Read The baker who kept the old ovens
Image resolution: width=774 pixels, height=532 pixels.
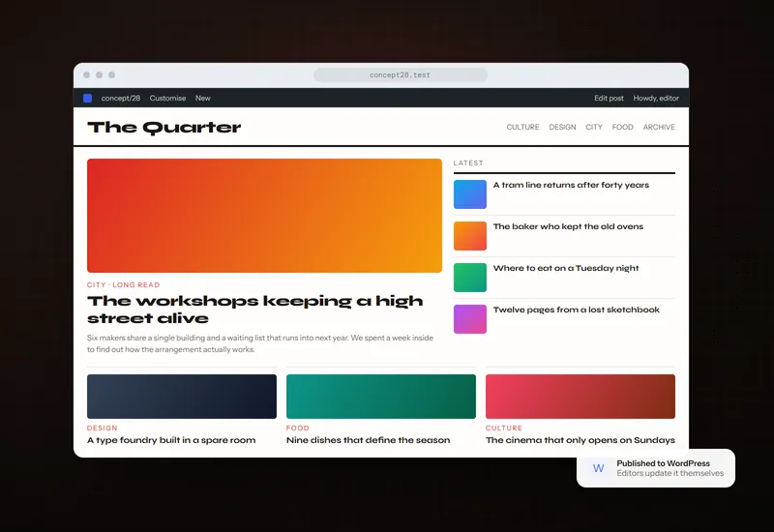568,226
